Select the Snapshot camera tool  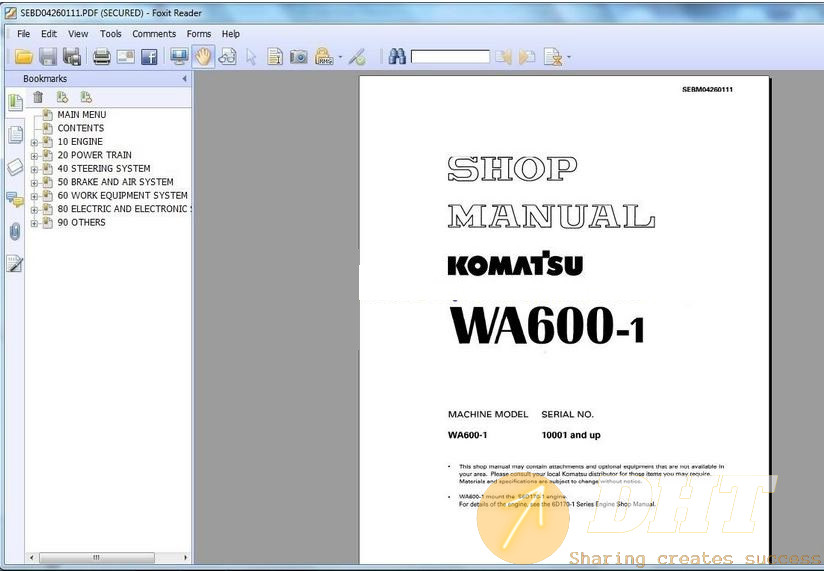(x=298, y=57)
